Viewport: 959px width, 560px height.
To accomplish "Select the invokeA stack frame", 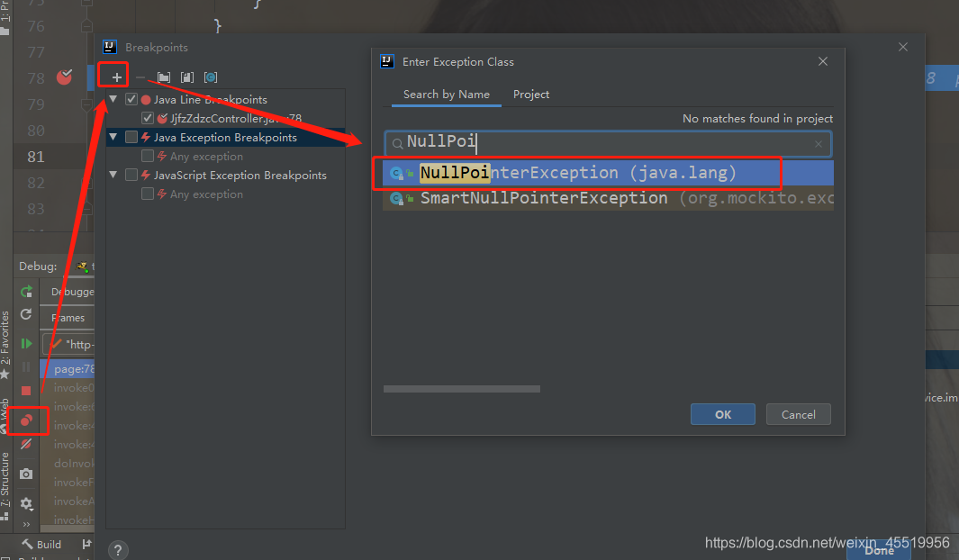I will [68, 501].
